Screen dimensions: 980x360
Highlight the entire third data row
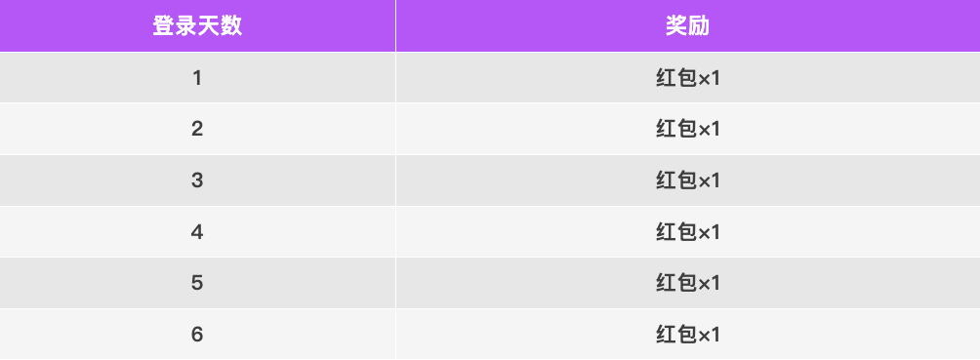[490, 180]
